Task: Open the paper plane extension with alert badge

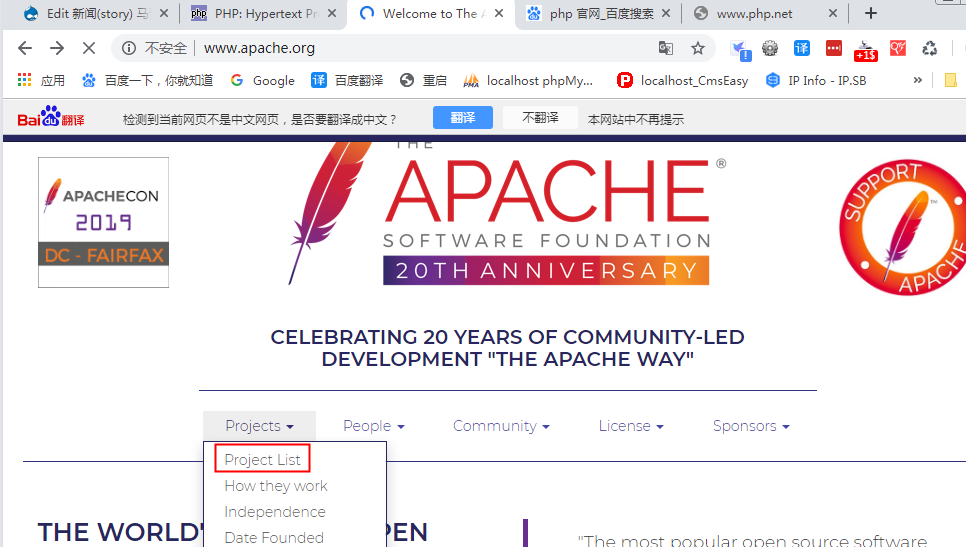Action: (x=740, y=49)
